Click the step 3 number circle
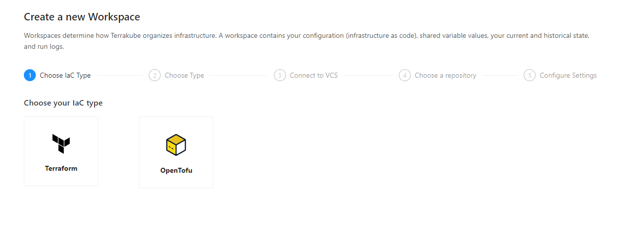Viewport: 644px width, 228px height. point(280,76)
